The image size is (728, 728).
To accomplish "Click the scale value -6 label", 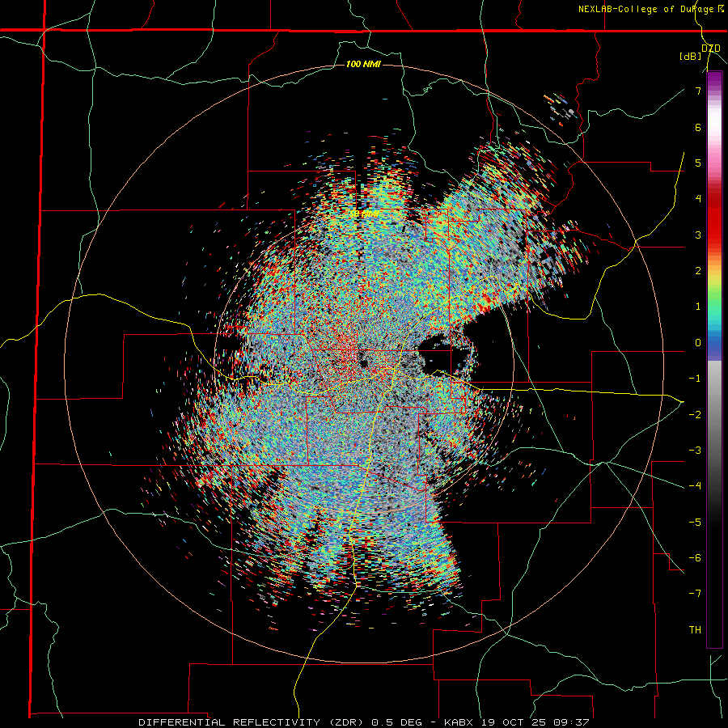I will (695, 558).
